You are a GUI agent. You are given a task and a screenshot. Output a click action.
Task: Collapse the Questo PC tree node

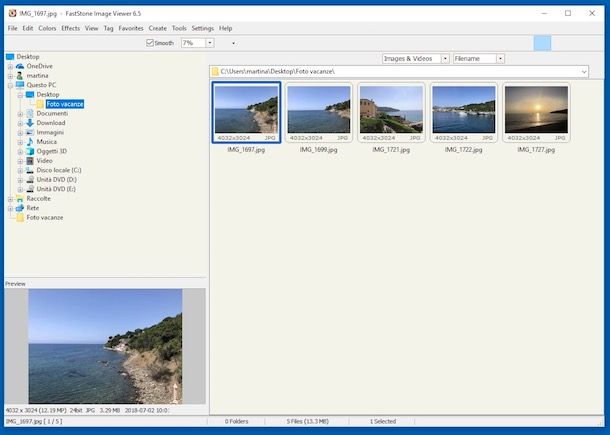click(10, 85)
